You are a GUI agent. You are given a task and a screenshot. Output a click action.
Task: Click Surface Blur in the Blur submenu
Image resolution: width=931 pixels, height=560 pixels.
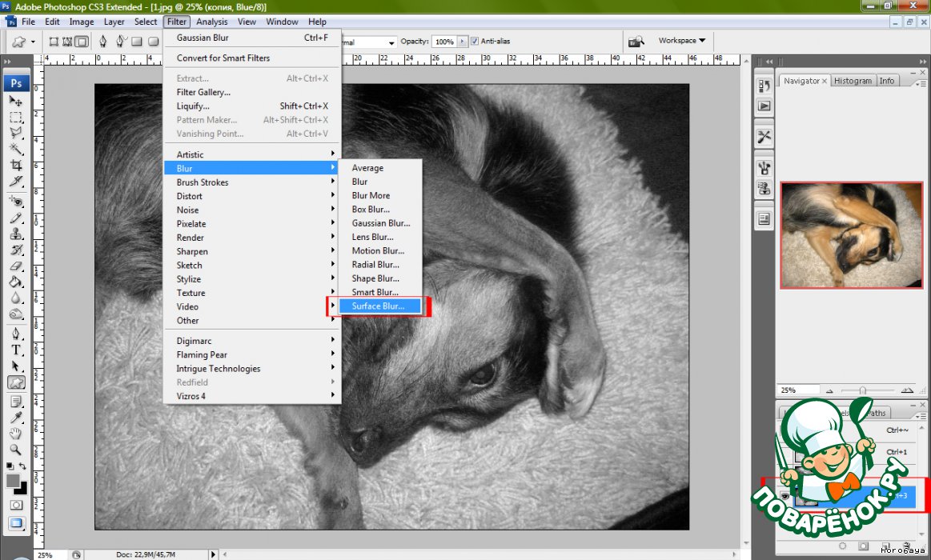[378, 306]
